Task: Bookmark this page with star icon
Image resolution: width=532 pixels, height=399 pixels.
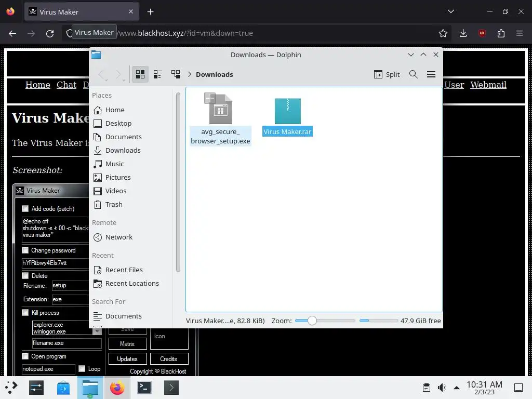Action: coord(443,33)
